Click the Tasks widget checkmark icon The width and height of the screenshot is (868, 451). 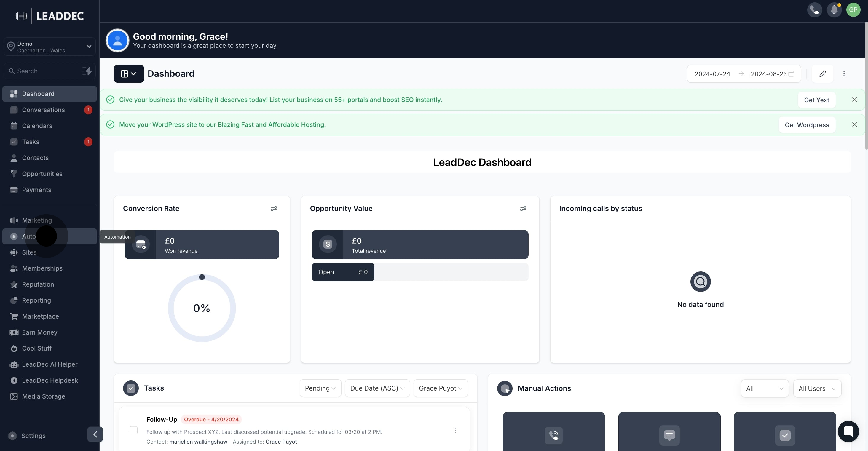[131, 388]
